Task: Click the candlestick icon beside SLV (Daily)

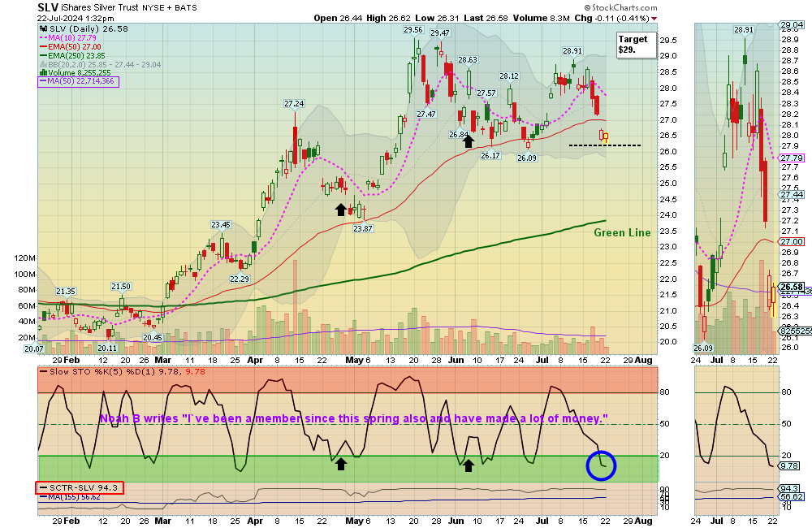Action: 44,29
